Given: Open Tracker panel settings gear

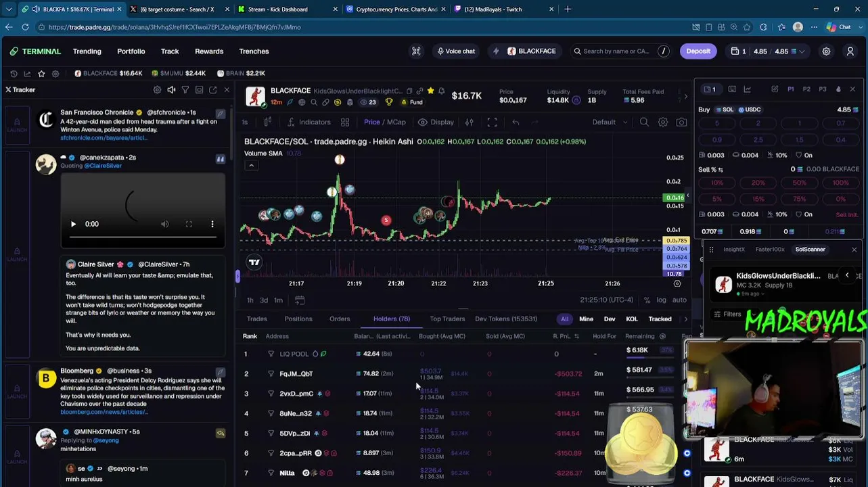Looking at the screenshot, I should pyautogui.click(x=157, y=90).
